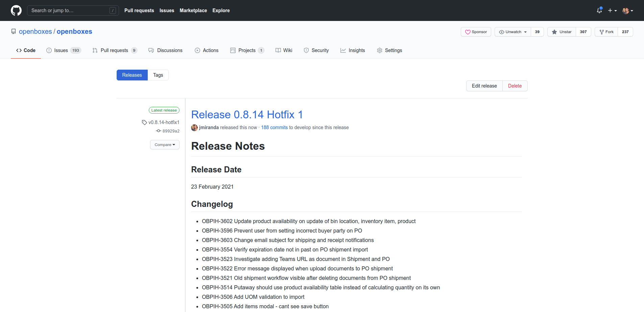The width and height of the screenshot is (644, 312).
Task: Switch to the Code tab
Action: click(x=26, y=50)
